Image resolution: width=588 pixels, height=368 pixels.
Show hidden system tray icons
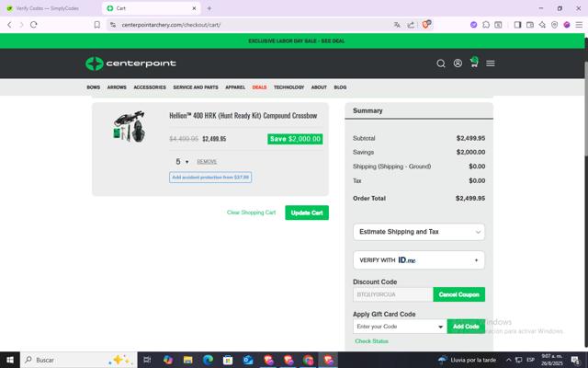click(x=508, y=360)
